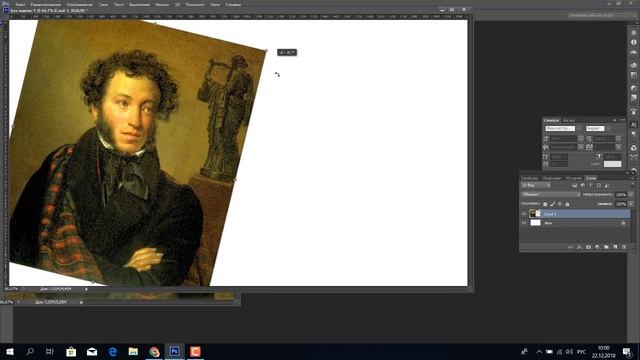Screen dimensions: 640x360
Task: Click the font size field
Action: tap(564, 139)
